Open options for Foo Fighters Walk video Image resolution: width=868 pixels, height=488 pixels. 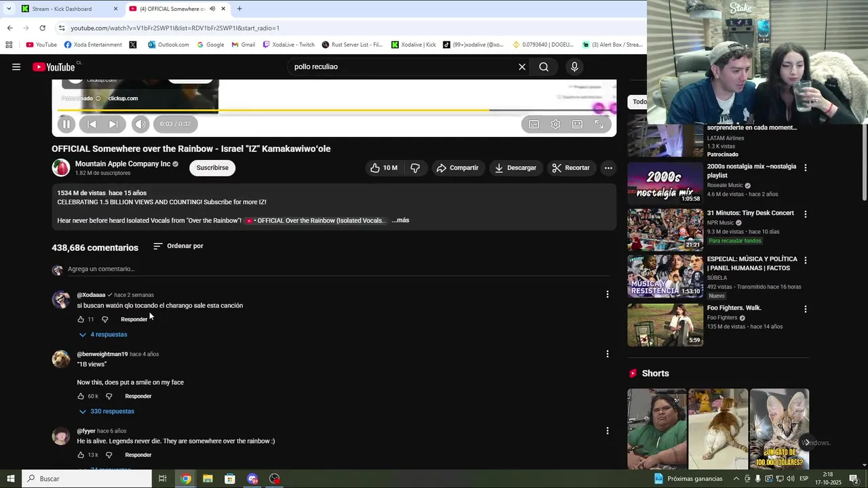coord(806,309)
